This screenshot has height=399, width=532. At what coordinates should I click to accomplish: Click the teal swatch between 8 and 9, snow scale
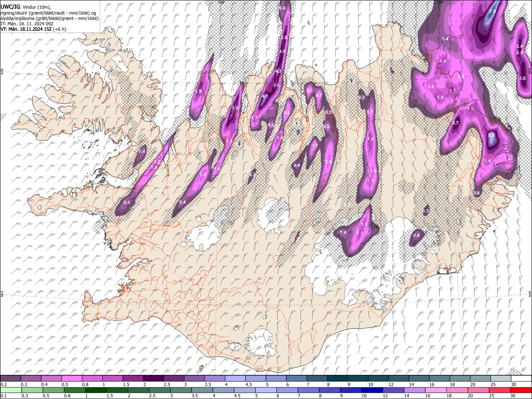coord(337,378)
